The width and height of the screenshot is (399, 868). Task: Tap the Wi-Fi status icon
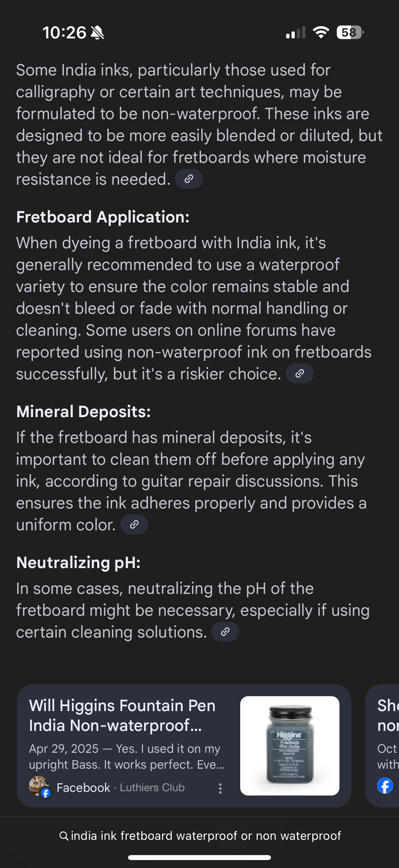click(x=321, y=32)
